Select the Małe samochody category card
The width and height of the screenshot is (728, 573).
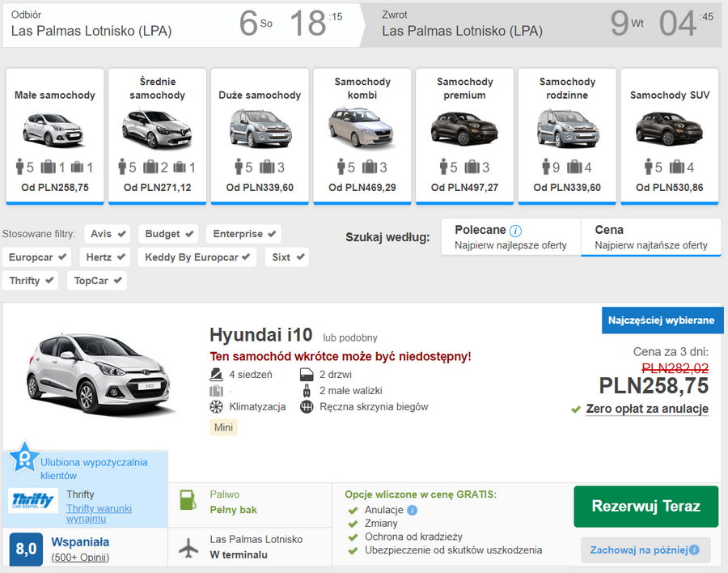point(55,136)
